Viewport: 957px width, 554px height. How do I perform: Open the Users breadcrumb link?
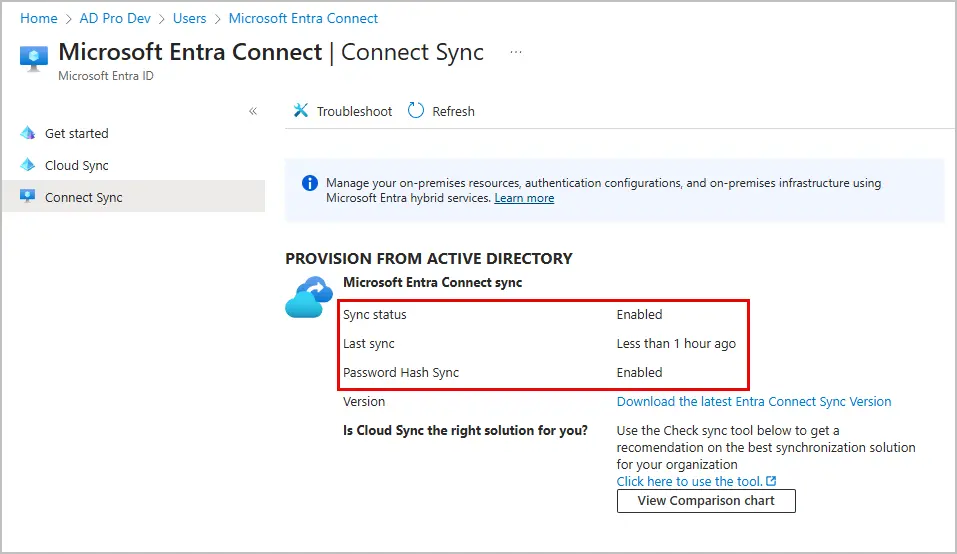(189, 18)
